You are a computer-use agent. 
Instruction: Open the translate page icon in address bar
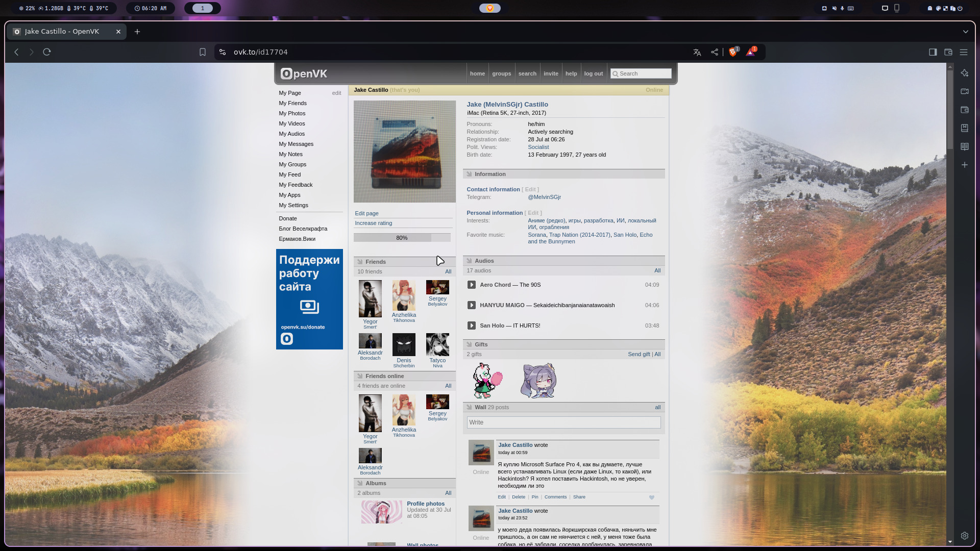pos(697,52)
